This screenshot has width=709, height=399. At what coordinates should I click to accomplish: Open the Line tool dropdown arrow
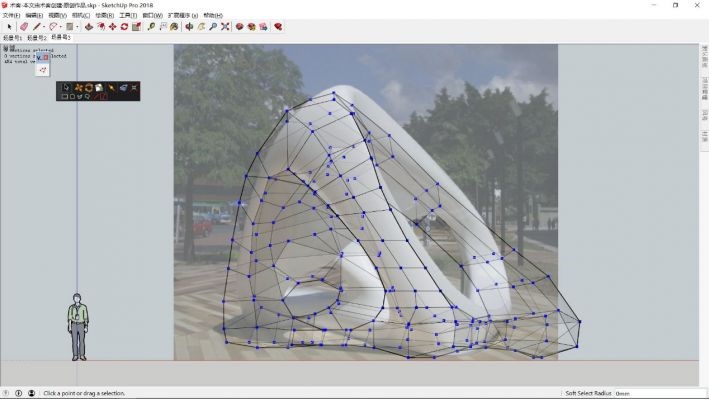tap(44, 27)
